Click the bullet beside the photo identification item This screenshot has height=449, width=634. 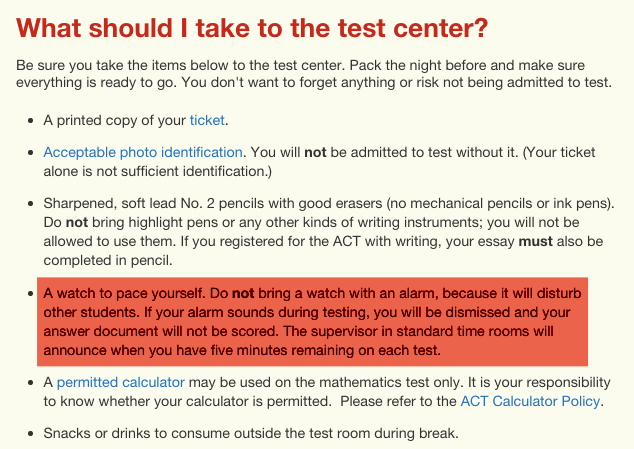[x=26, y=153]
